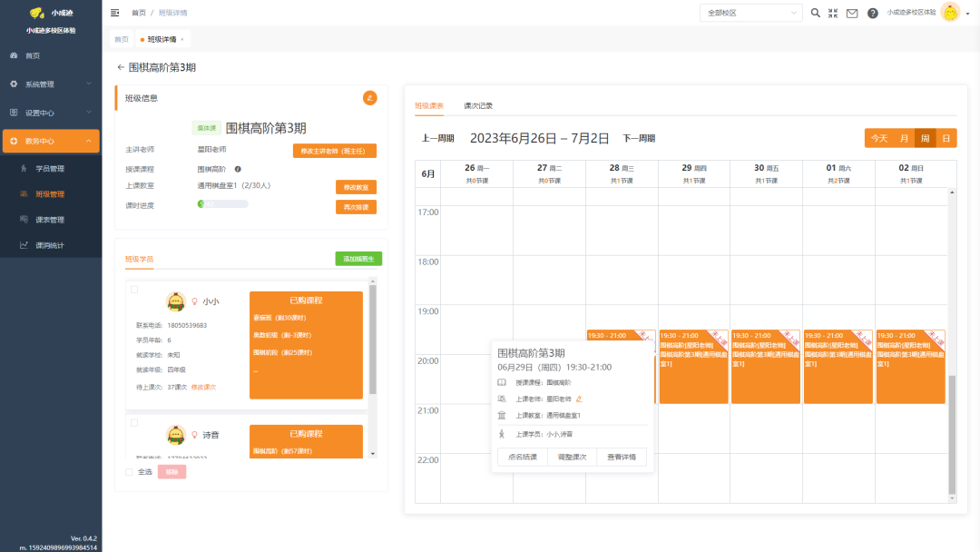Click the green 添加插班生 button
Image resolution: width=980 pixels, height=552 pixels.
(358, 259)
